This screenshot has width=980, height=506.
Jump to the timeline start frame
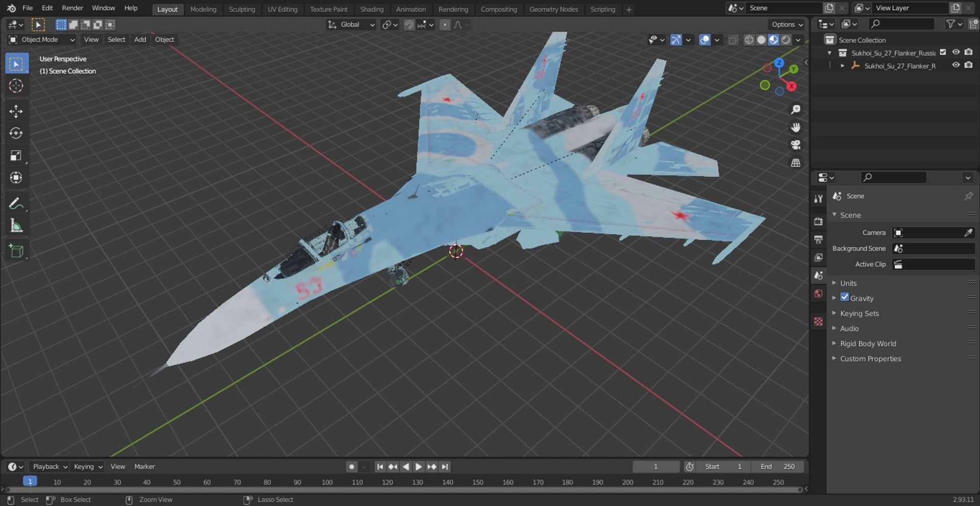pyautogui.click(x=380, y=467)
